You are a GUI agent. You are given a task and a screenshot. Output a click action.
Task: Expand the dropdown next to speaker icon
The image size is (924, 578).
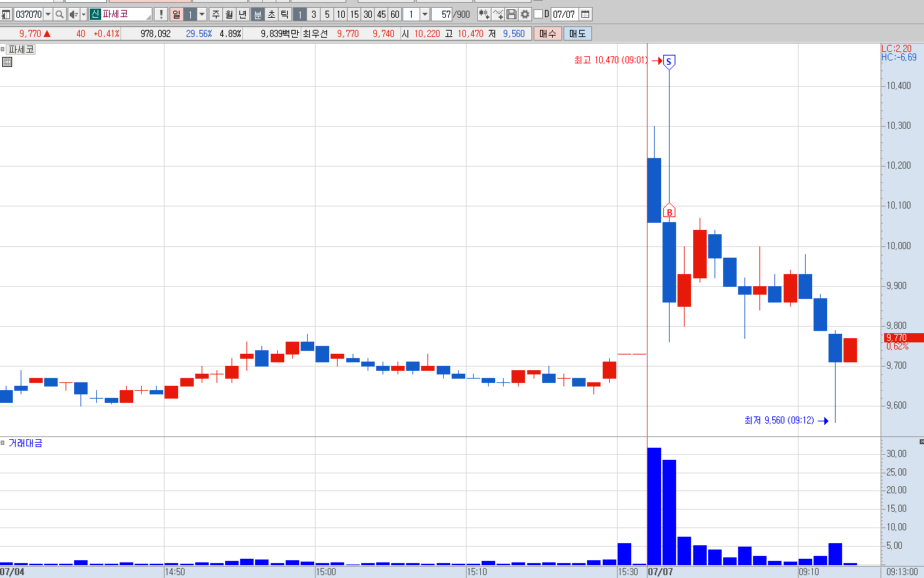(x=83, y=14)
